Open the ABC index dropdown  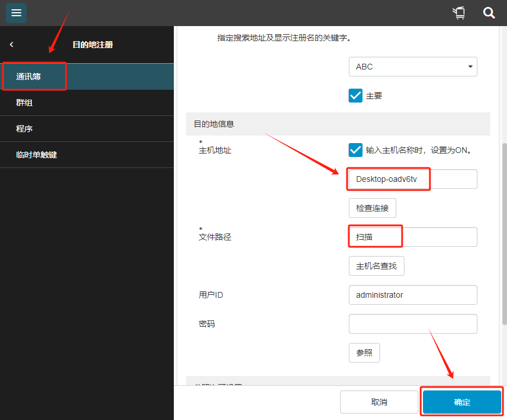pos(413,67)
